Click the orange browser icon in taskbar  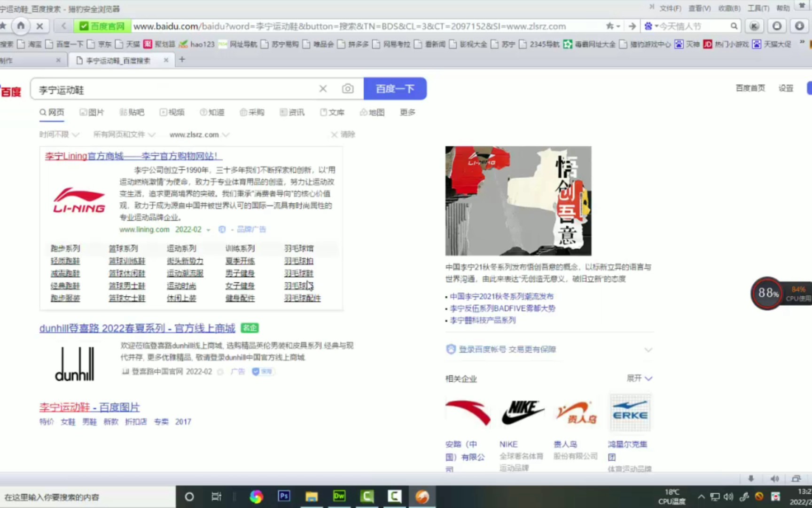[422, 497]
